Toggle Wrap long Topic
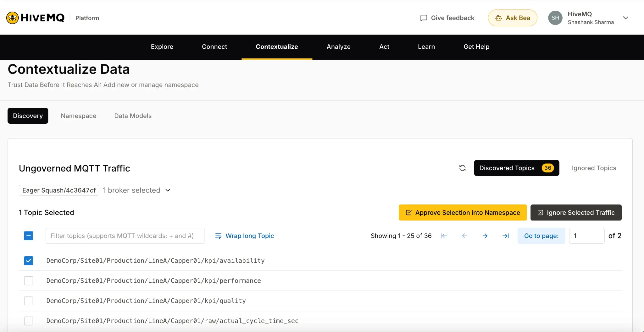 click(245, 236)
